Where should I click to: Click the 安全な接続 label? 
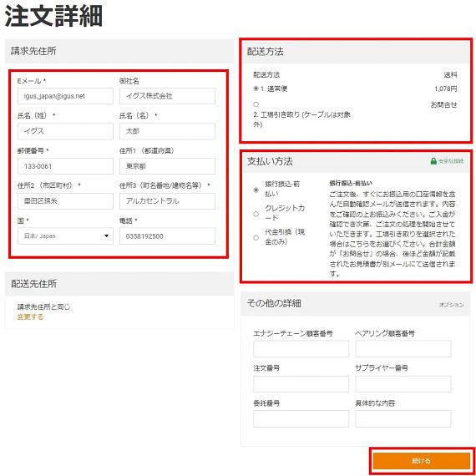[451, 161]
